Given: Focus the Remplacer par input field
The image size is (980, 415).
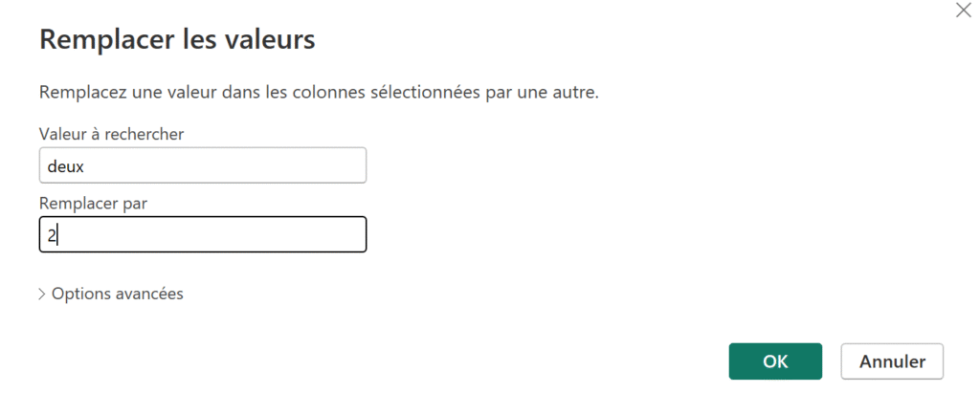Looking at the screenshot, I should pyautogui.click(x=202, y=235).
